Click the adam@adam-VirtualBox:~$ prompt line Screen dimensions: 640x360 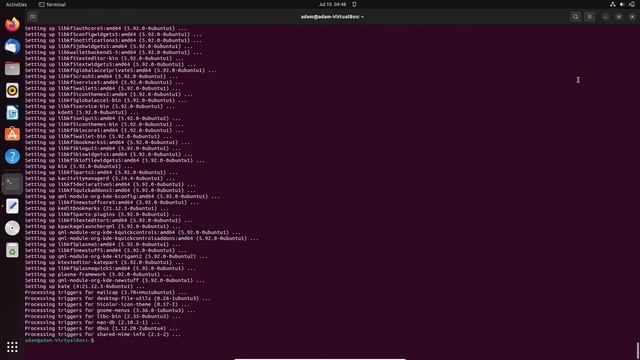(x=60, y=340)
